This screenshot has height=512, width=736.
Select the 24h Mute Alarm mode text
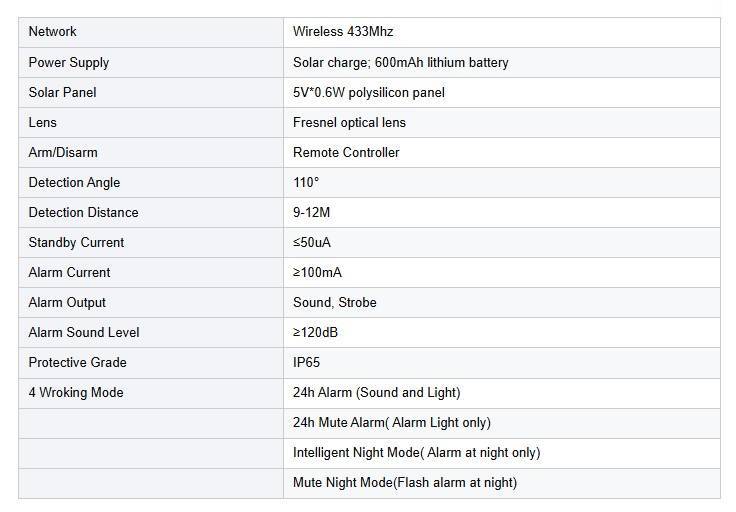click(392, 422)
